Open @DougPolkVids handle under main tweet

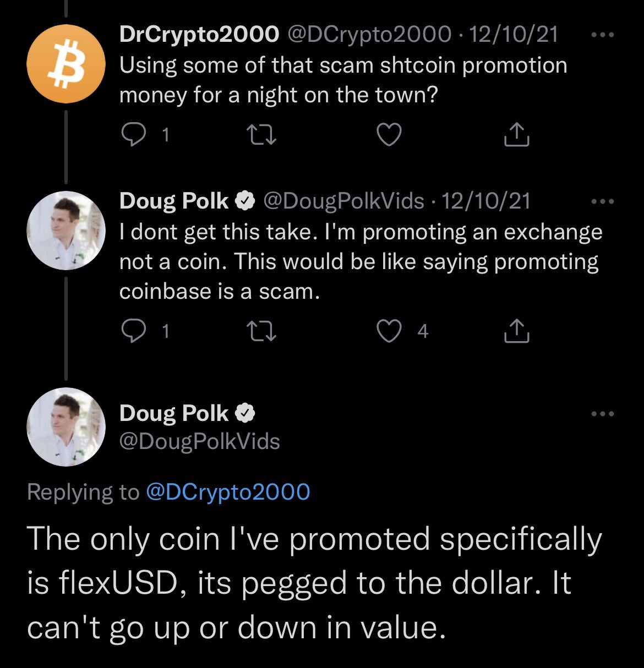[x=200, y=441]
